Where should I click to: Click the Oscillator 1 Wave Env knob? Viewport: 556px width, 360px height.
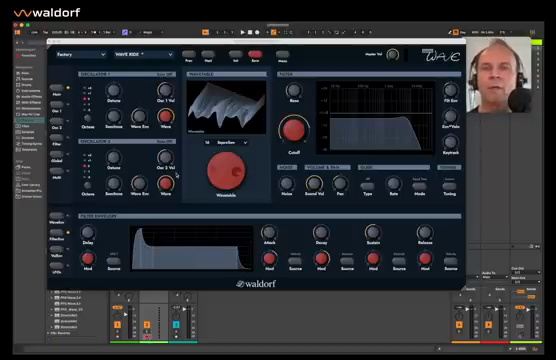tap(139, 116)
